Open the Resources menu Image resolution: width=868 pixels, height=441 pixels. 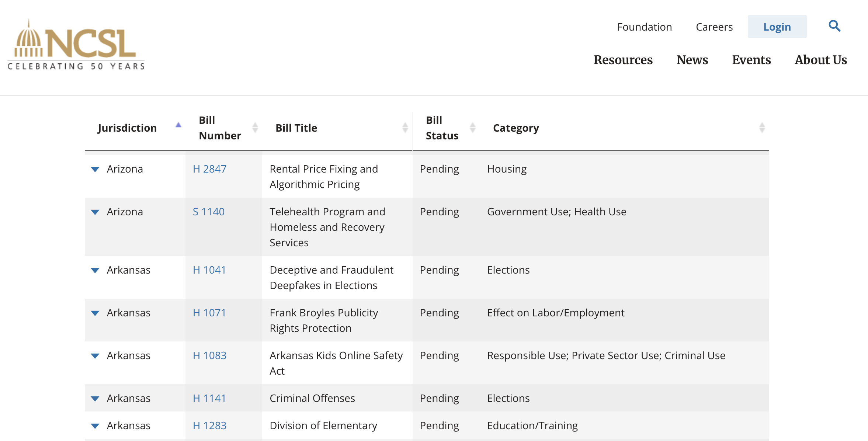coord(623,60)
